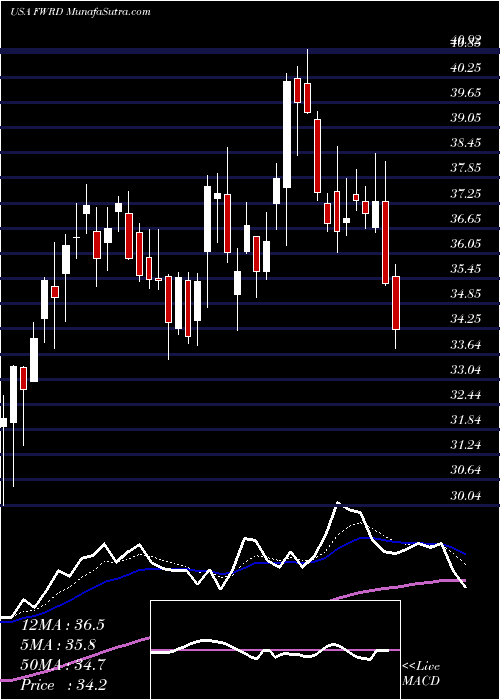Click the <<Live MACD label
Image resolution: width=500 pixels, height=700 pixels.
(421, 674)
